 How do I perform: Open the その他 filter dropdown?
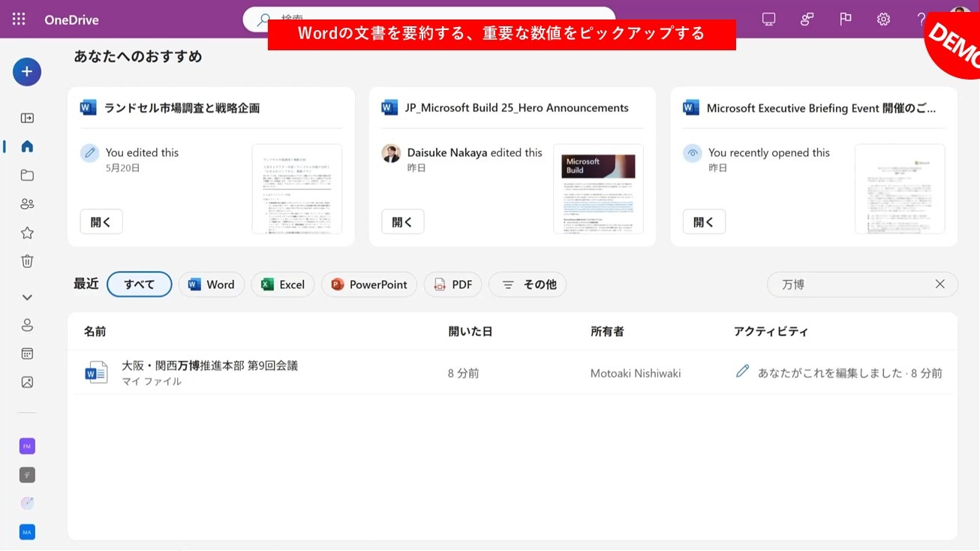pos(528,285)
